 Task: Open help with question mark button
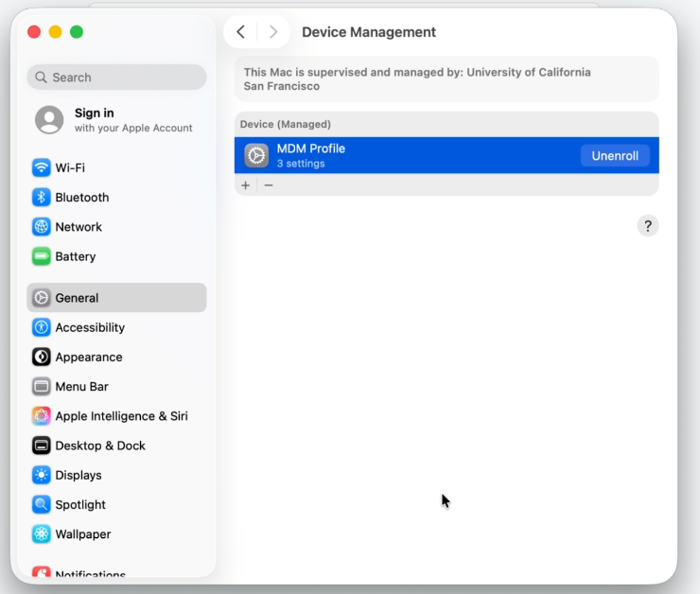coord(647,226)
